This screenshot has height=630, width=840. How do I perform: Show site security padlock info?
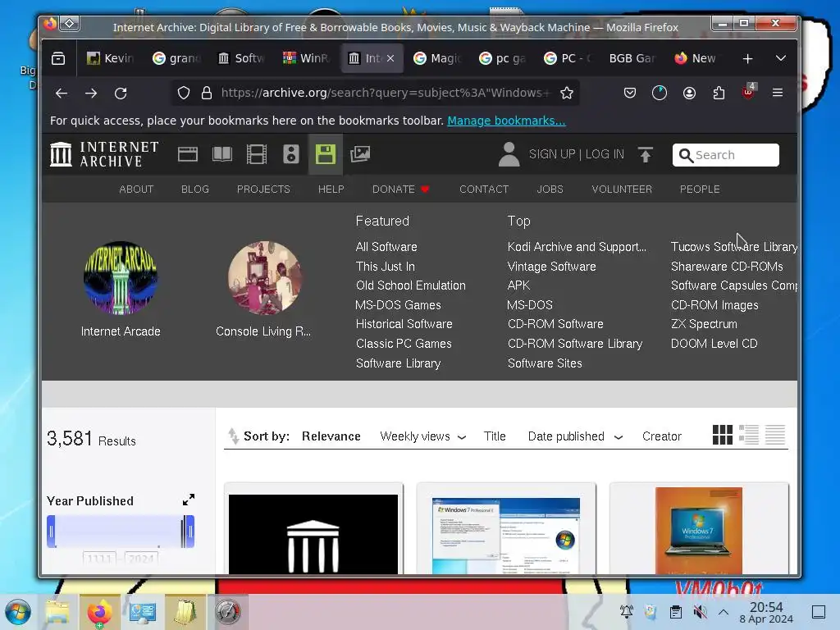point(206,94)
